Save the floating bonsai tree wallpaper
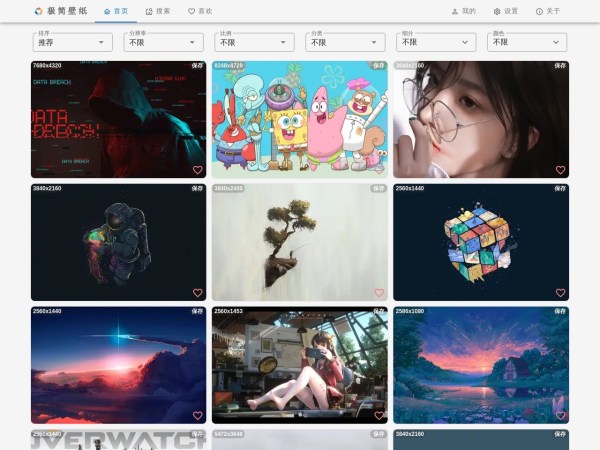This screenshot has width=600, height=450. tap(379, 188)
